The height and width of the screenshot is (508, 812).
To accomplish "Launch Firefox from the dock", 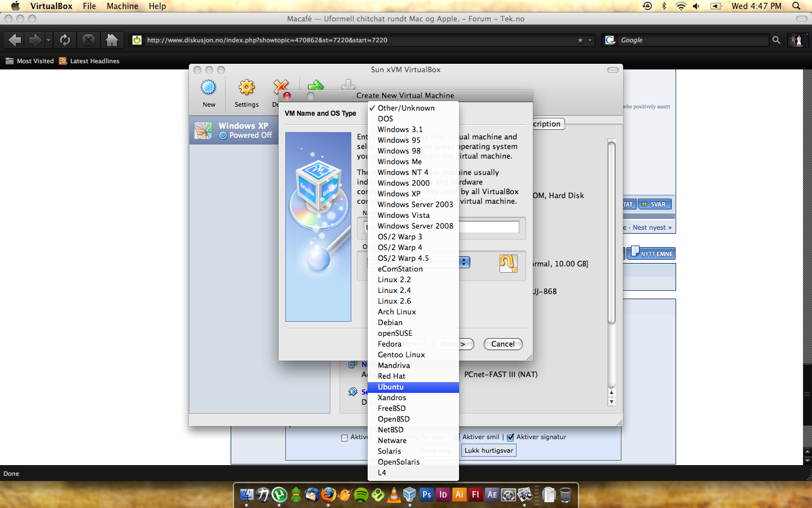I will click(x=328, y=495).
